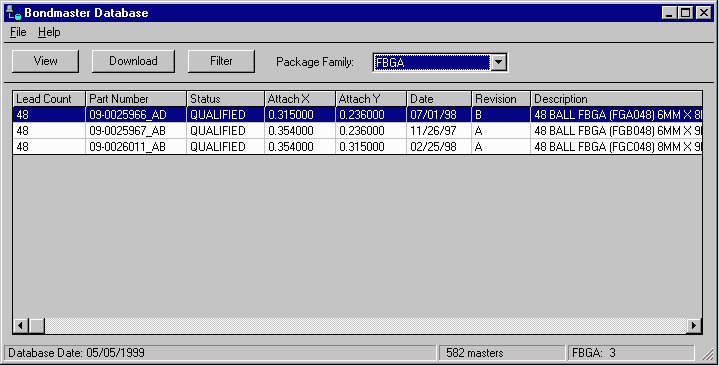
Task: Click the Revision column header
Action: [501, 99]
